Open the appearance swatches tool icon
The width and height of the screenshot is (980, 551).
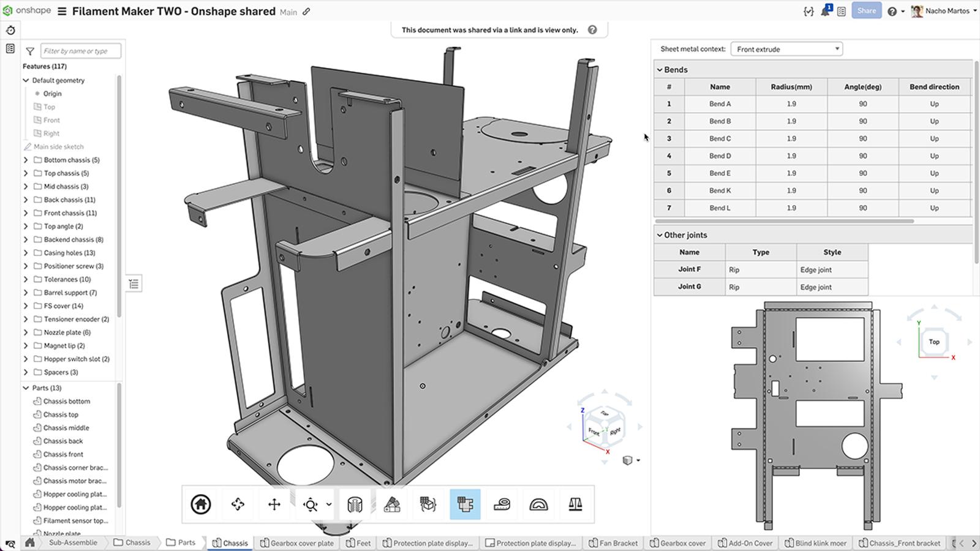[391, 504]
